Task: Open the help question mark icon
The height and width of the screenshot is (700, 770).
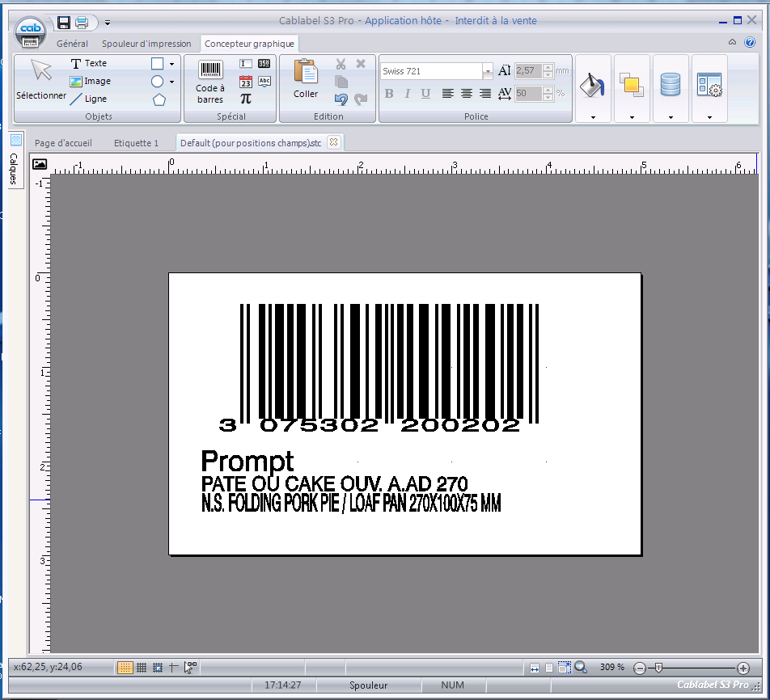Action: (750, 42)
